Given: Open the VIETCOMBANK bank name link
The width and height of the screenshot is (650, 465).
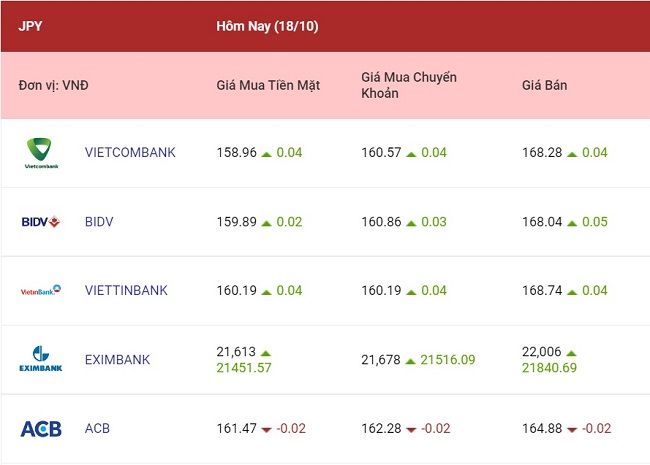Looking at the screenshot, I should pyautogui.click(x=130, y=153).
